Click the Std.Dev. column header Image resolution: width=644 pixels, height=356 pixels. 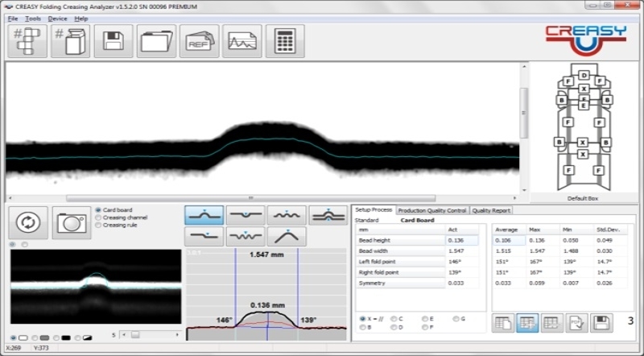(610, 230)
